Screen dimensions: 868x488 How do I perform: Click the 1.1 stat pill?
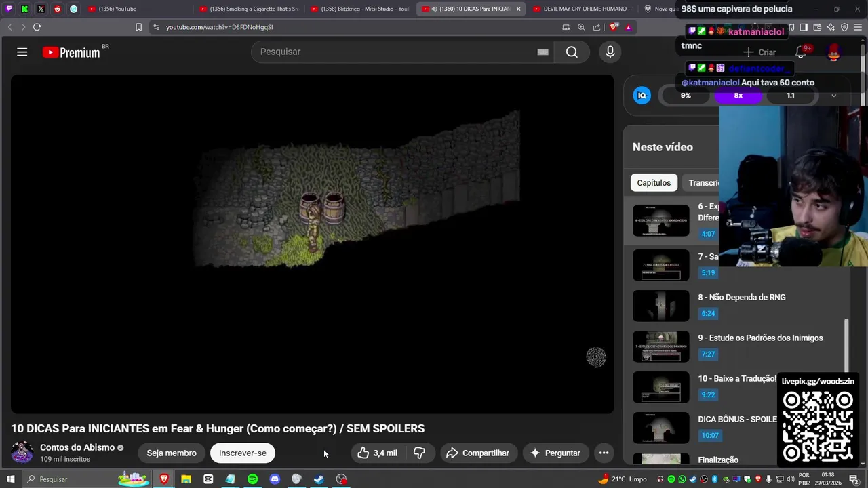[x=791, y=96]
